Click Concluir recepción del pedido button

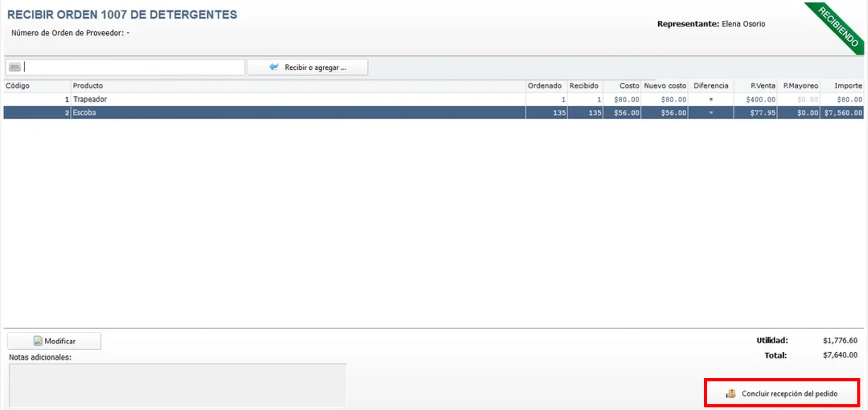(782, 393)
